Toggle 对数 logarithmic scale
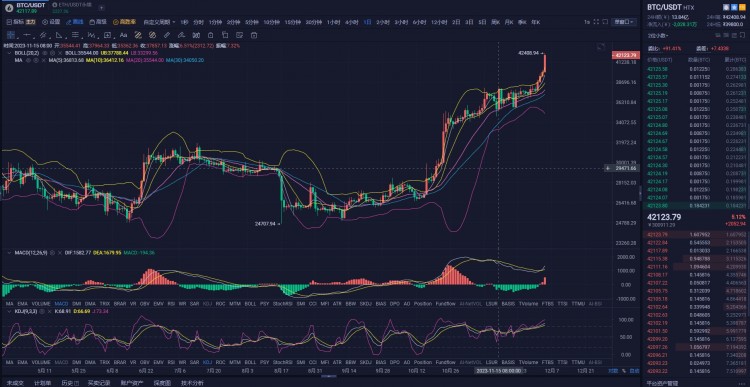The width and height of the screenshot is (750, 387). pyautogui.click(x=613, y=371)
